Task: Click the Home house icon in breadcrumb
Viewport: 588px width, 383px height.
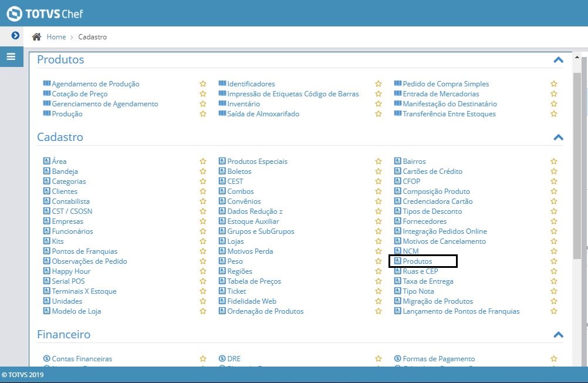Action: coord(37,37)
